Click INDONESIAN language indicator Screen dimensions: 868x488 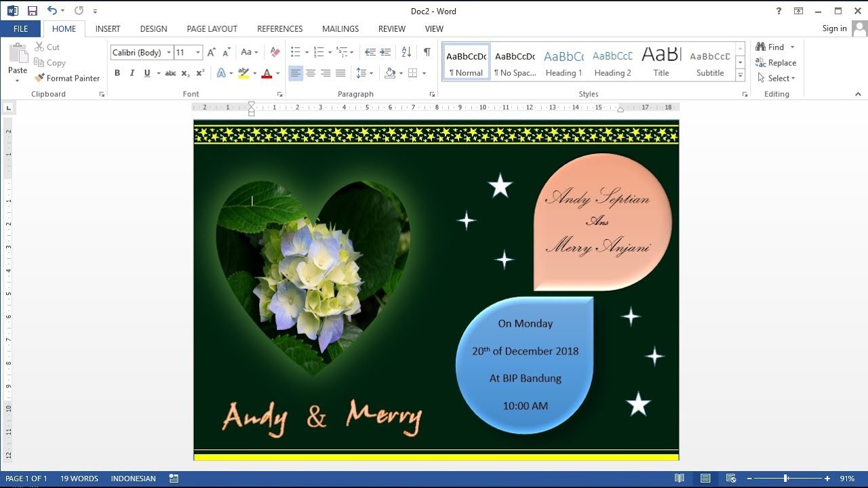(x=133, y=479)
